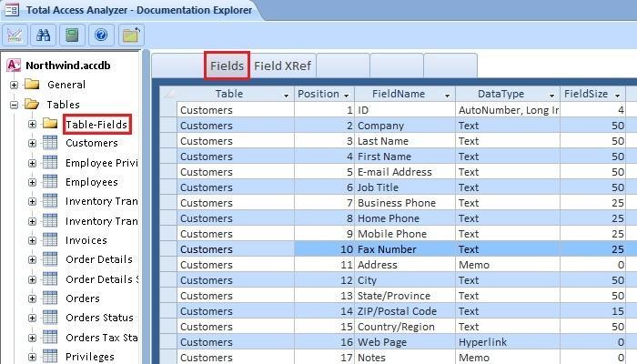The height and width of the screenshot is (364, 637).
Task: Click the Total Access Analyzer title icon
Action: click(12, 10)
